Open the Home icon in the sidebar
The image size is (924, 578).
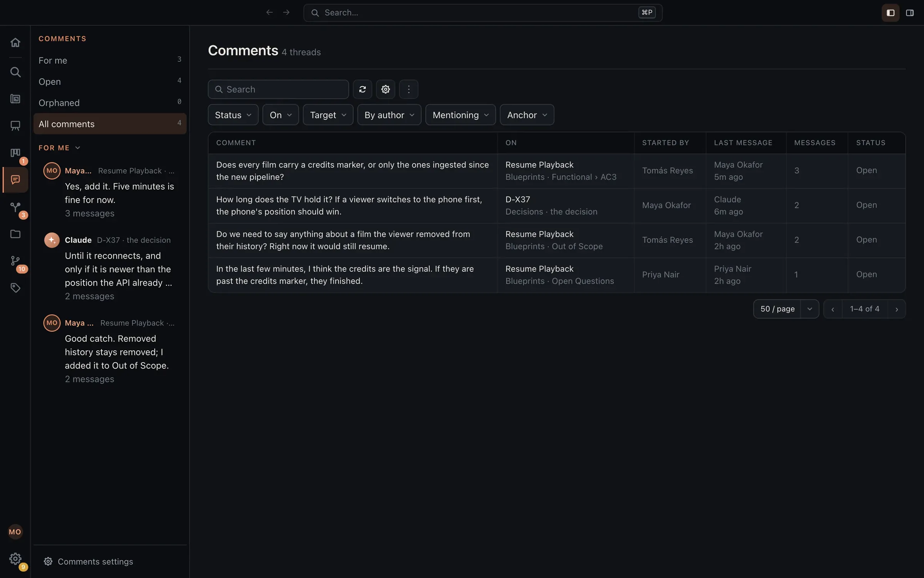(x=15, y=42)
